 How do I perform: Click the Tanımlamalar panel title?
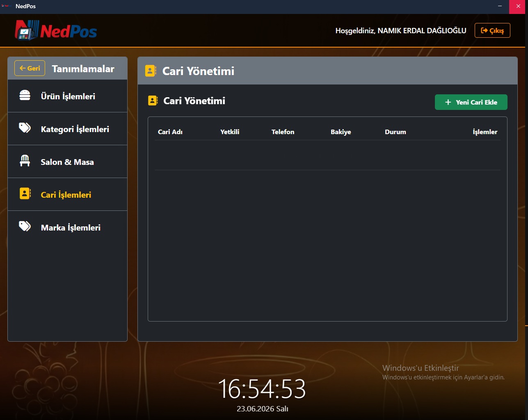point(83,68)
